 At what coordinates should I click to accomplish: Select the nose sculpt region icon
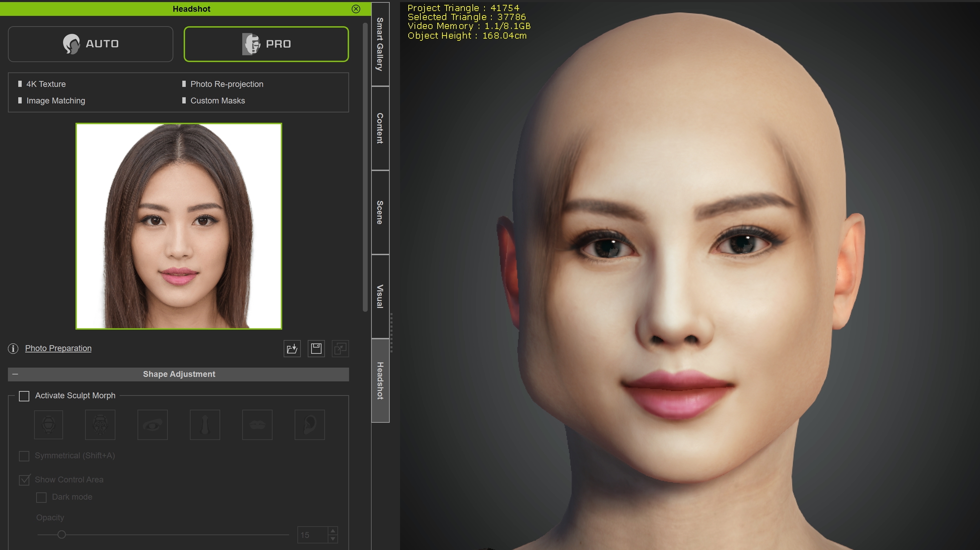pyautogui.click(x=205, y=424)
